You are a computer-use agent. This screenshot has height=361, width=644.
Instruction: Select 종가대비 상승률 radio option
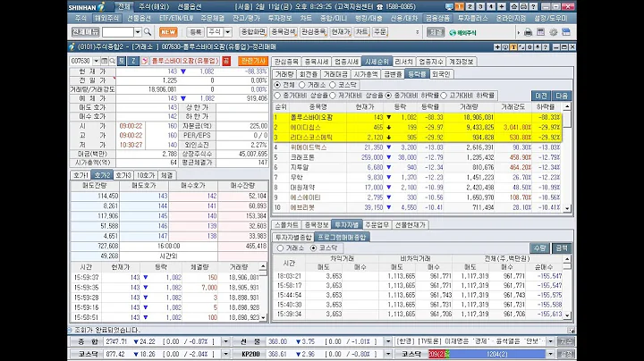coord(277,96)
